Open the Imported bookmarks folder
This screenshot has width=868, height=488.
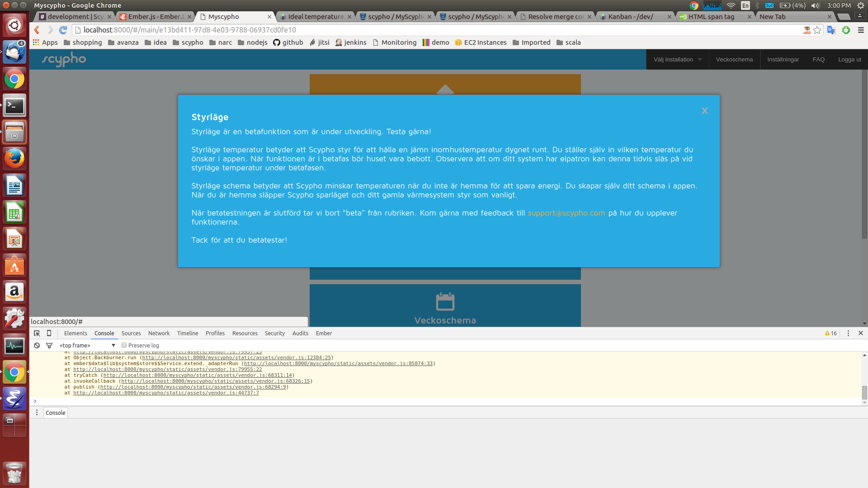tap(531, 42)
